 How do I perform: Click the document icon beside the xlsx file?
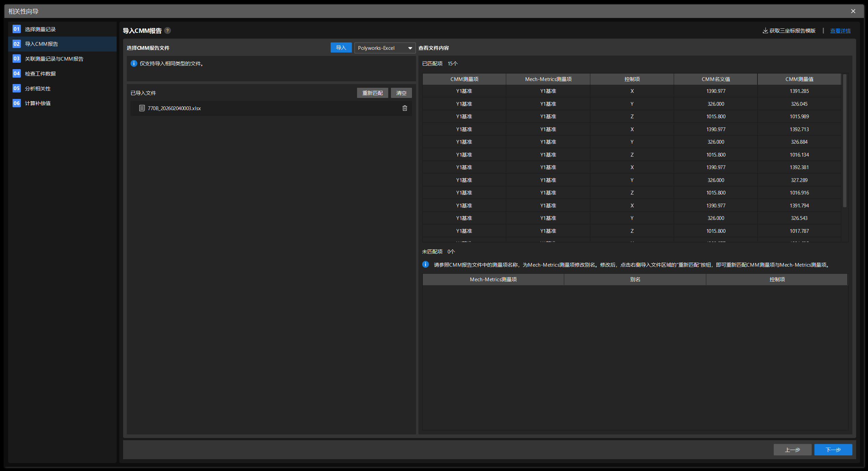pyautogui.click(x=142, y=108)
